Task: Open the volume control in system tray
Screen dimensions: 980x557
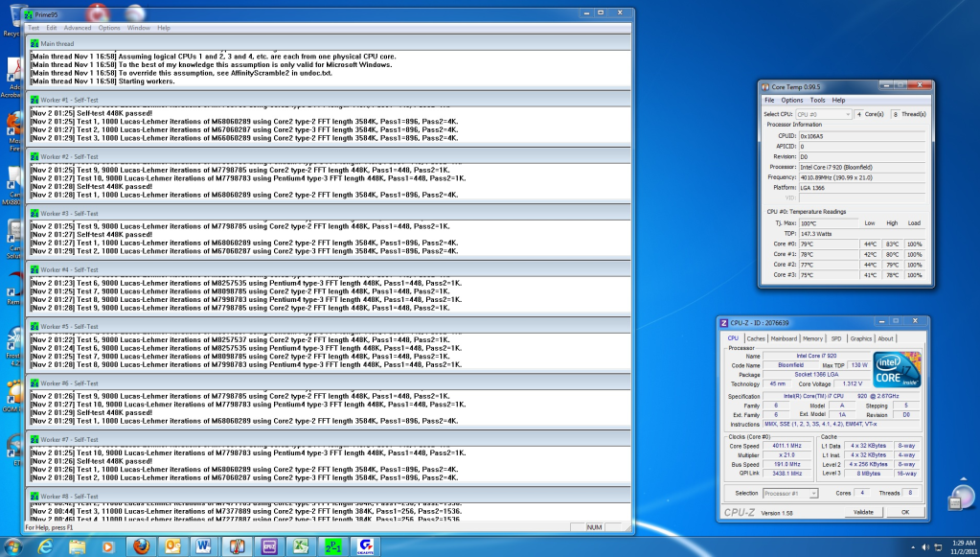Action: (925, 547)
